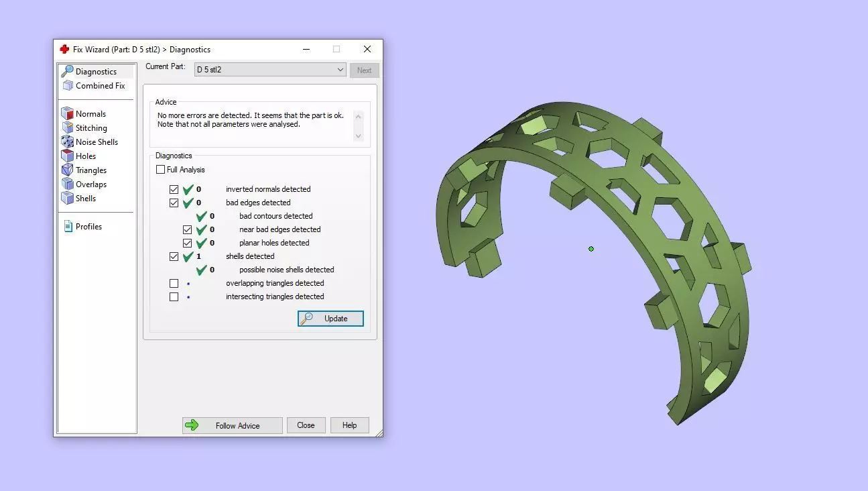Close the Fix Wizard with title X
Image resolution: width=868 pixels, height=491 pixels.
tap(367, 49)
